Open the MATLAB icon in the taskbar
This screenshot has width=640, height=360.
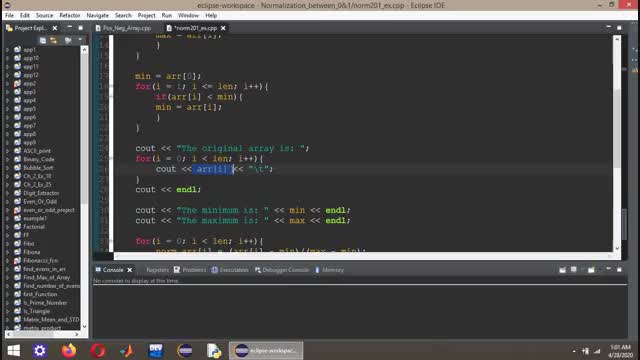pyautogui.click(x=127, y=351)
